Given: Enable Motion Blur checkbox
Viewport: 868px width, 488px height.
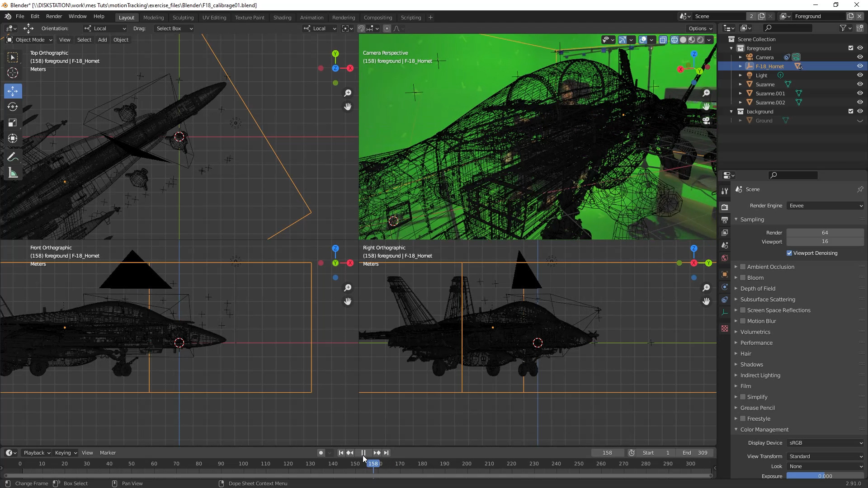Looking at the screenshot, I should coord(743,321).
